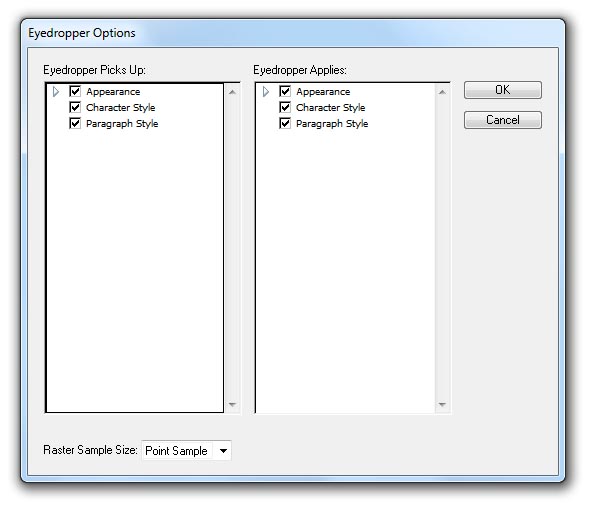Select the Paragraph Style label in the Picks Up list
595x517 pixels.
(122, 124)
